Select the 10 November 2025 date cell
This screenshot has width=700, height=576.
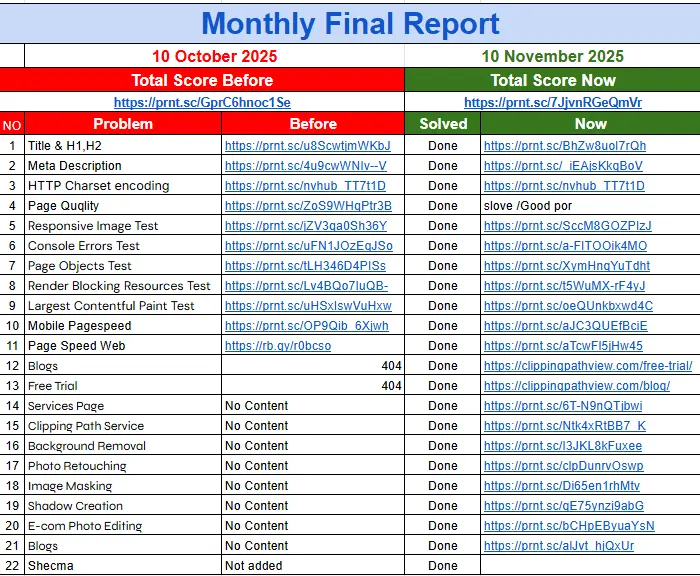[x=552, y=57]
